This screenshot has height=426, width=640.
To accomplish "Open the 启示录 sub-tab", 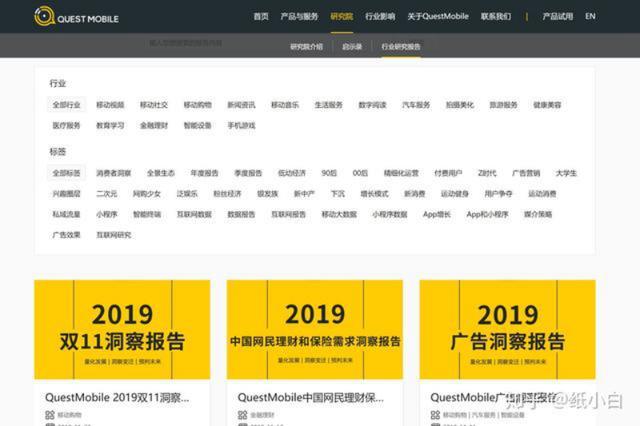I will point(352,47).
